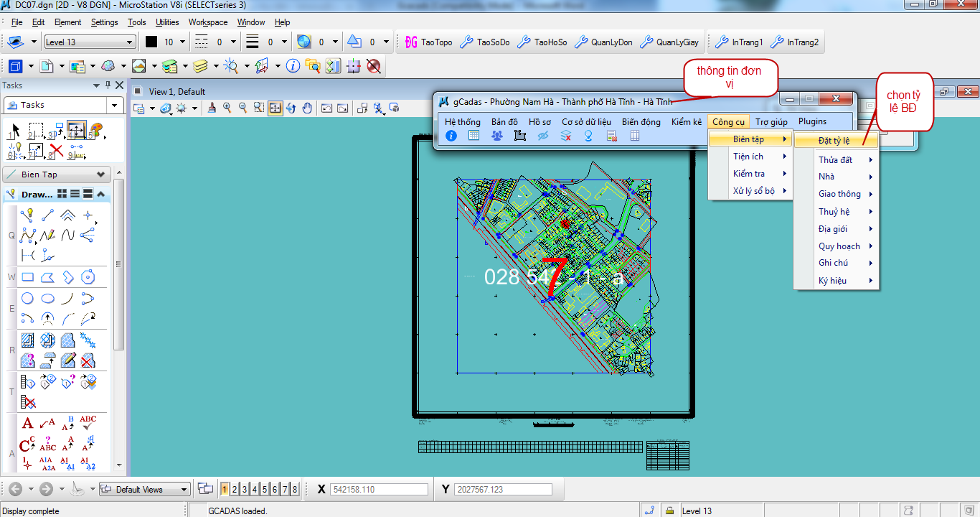Activate the Pan View hand icon
980x517 pixels.
tap(307, 108)
